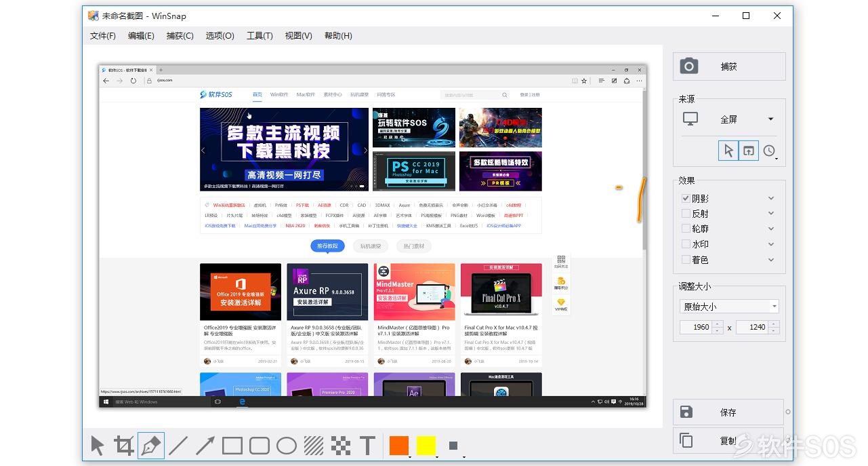This screenshot has height=466, width=868.
Task: Open the 工具(T) menu
Action: (260, 36)
